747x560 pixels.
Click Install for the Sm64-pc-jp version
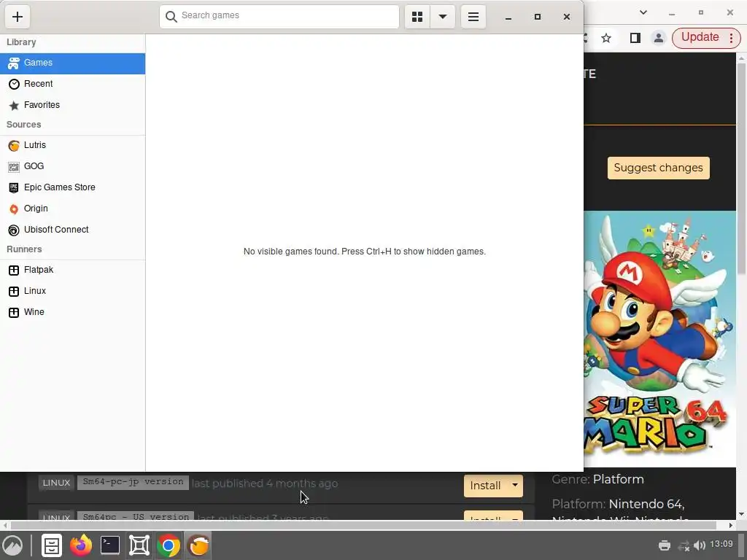coord(485,486)
